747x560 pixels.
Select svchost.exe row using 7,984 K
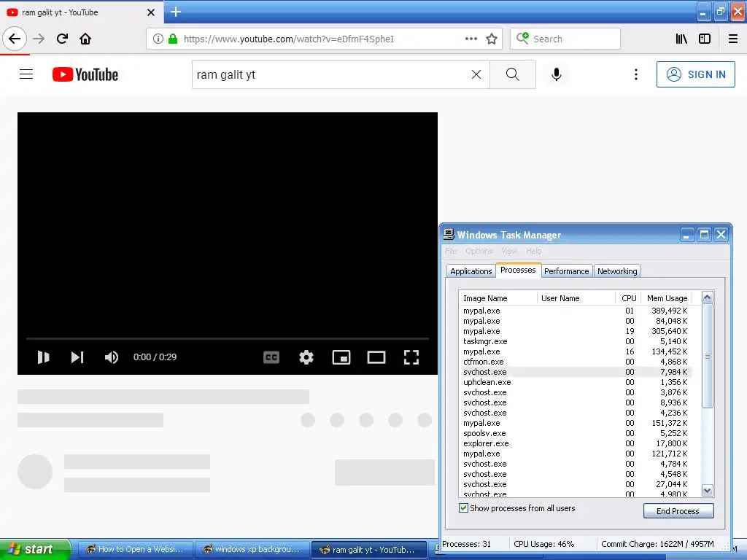coord(576,372)
